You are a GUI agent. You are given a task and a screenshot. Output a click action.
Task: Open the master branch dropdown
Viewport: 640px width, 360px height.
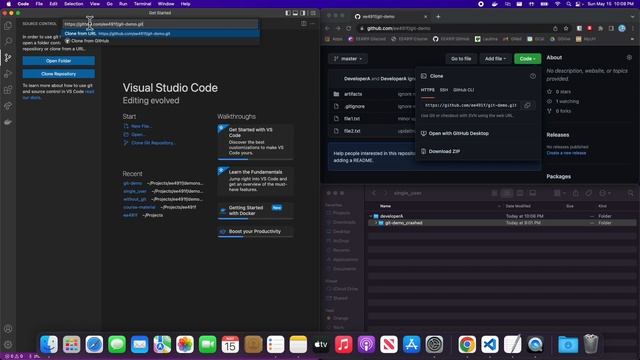348,59
